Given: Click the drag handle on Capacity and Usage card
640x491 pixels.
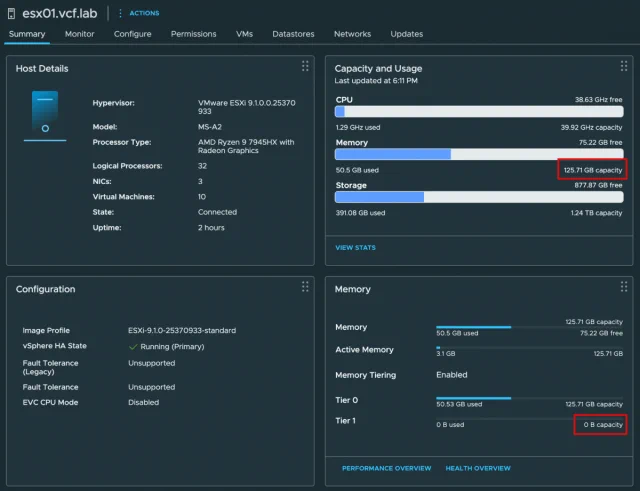Looking at the screenshot, I should [624, 66].
